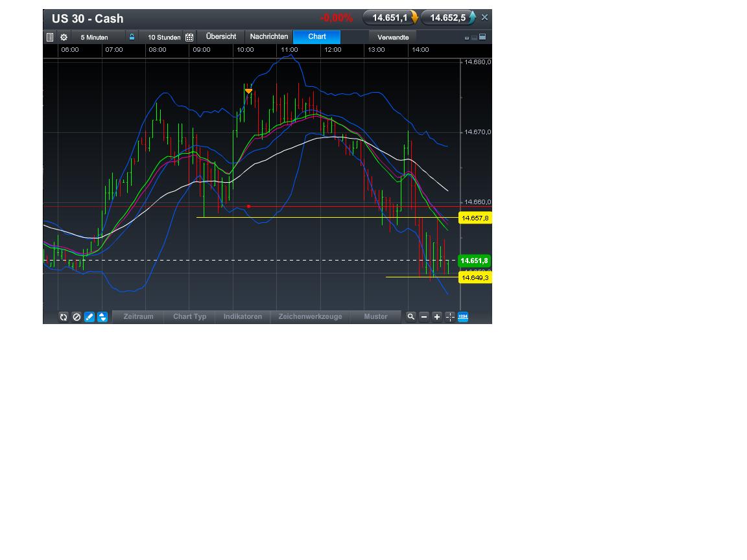Choose the smallest panel size icon

point(467,38)
